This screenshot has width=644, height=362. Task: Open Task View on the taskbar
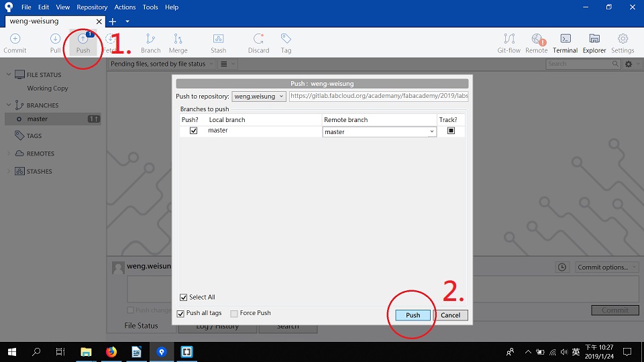[60, 352]
